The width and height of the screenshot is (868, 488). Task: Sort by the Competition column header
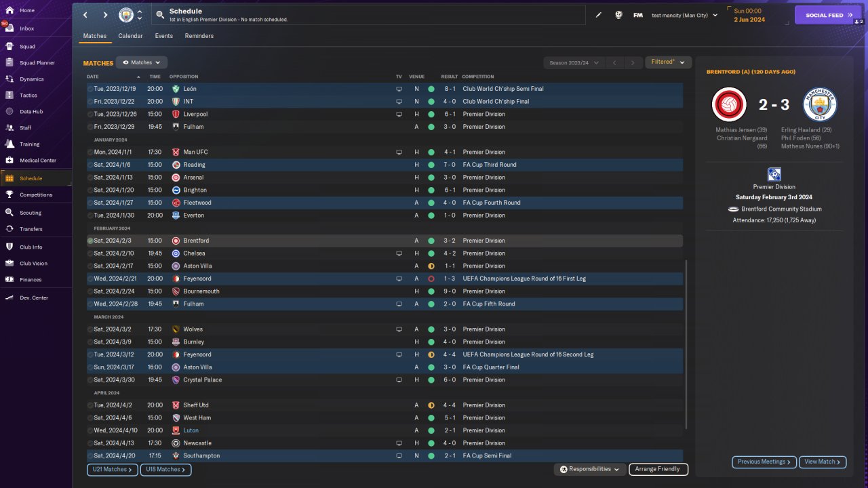point(478,77)
